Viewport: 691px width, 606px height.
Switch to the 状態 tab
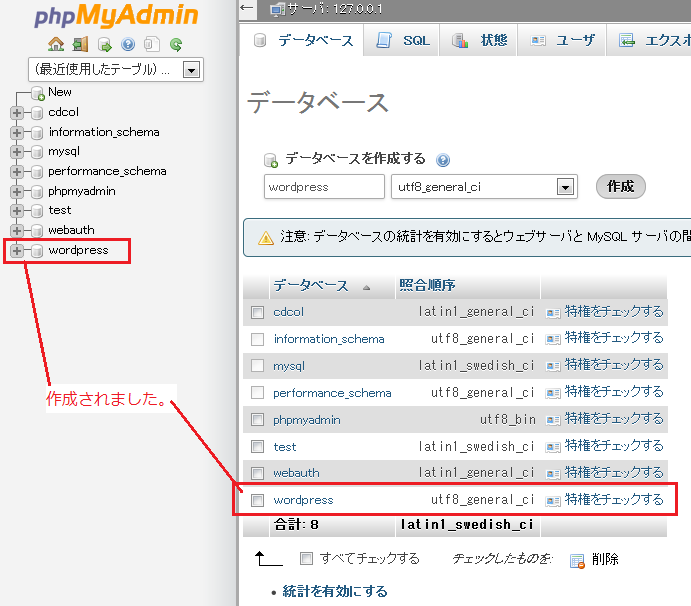[x=479, y=41]
